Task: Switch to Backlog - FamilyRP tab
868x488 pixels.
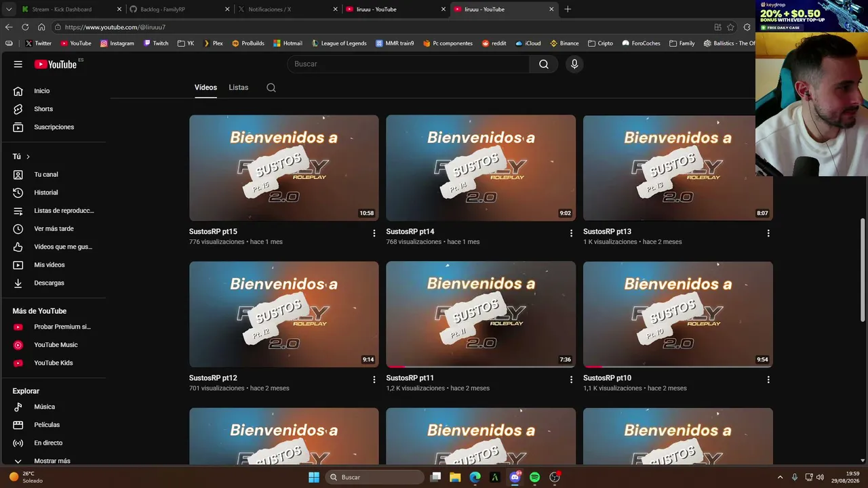Action: (x=180, y=9)
